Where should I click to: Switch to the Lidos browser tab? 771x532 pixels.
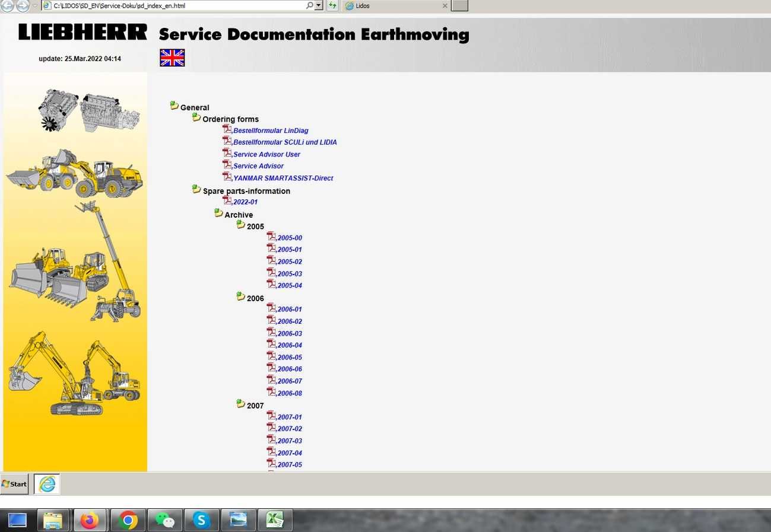[x=395, y=6]
